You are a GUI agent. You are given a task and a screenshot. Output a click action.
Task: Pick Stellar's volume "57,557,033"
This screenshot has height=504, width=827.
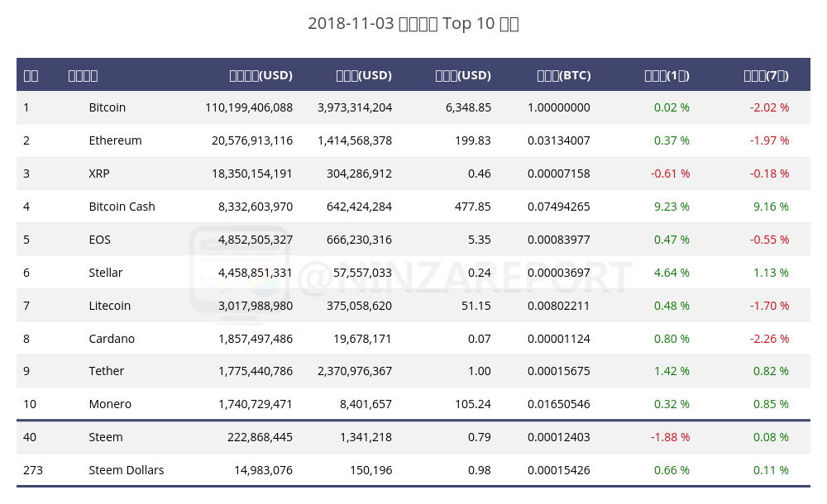(x=362, y=273)
